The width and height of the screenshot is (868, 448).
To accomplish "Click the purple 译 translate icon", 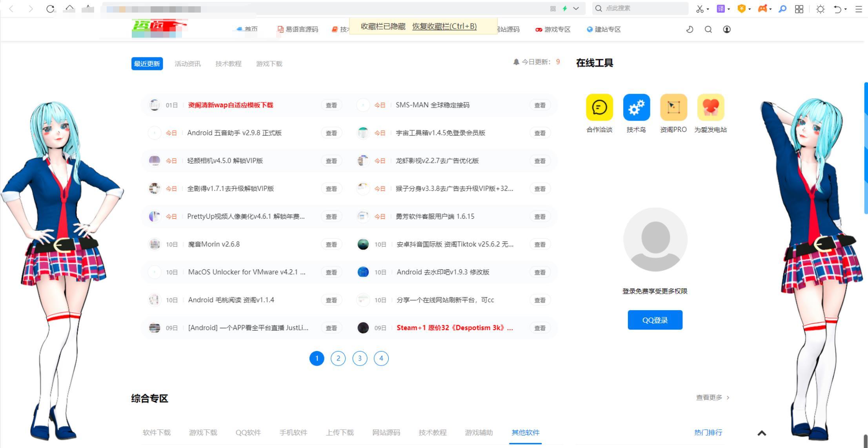I will tap(721, 9).
